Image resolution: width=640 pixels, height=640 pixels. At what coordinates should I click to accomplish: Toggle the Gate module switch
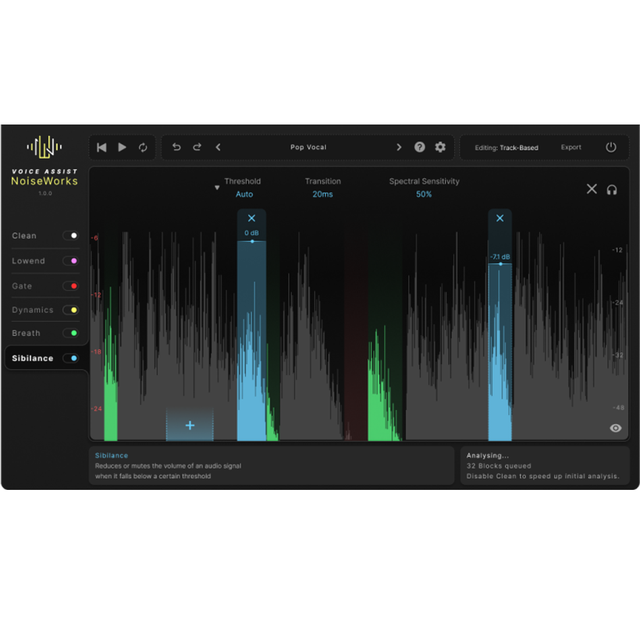(x=71, y=286)
